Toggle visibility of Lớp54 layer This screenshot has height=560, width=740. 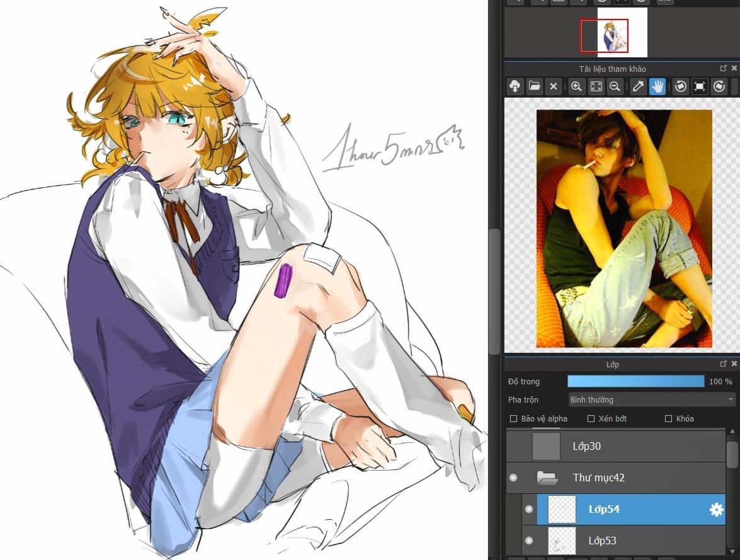pyautogui.click(x=529, y=509)
